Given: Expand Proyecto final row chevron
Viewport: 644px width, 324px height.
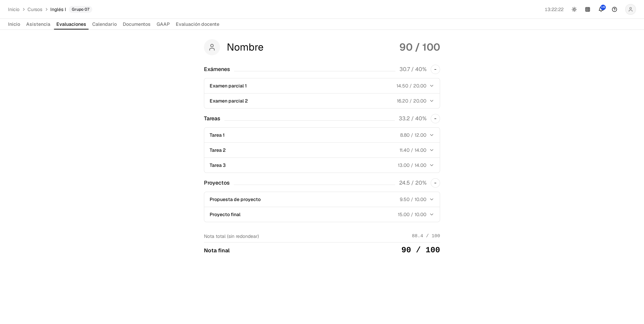Looking at the screenshot, I should point(432,215).
